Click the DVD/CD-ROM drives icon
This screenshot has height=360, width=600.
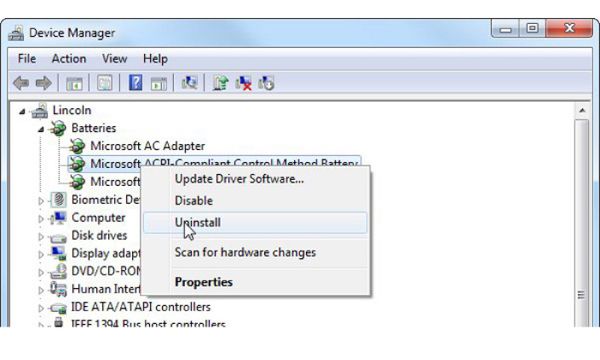coord(58,271)
